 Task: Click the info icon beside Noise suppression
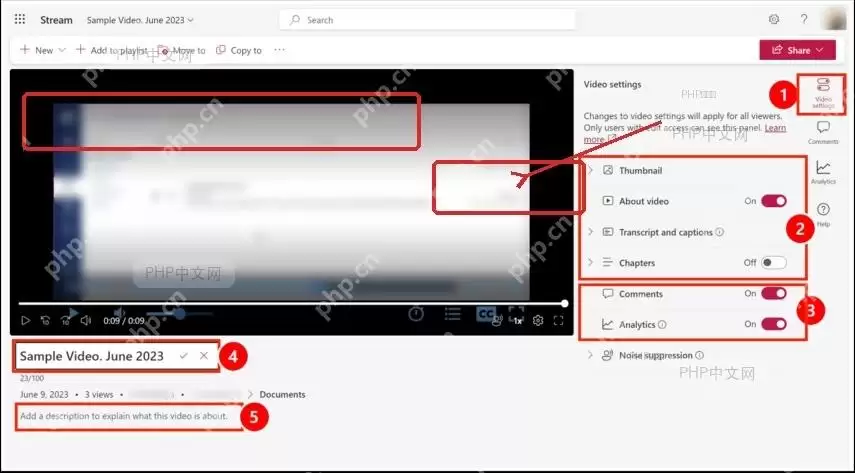[x=700, y=355]
